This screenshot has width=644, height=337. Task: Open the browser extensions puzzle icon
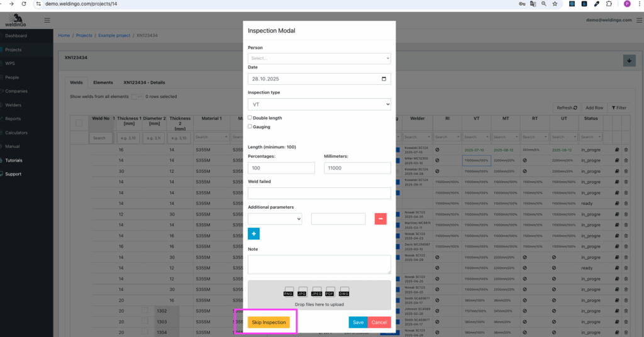tap(609, 4)
